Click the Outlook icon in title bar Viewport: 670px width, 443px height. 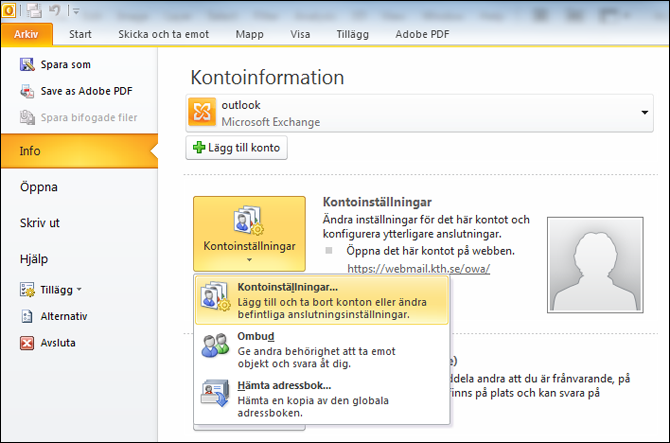pyautogui.click(x=8, y=10)
